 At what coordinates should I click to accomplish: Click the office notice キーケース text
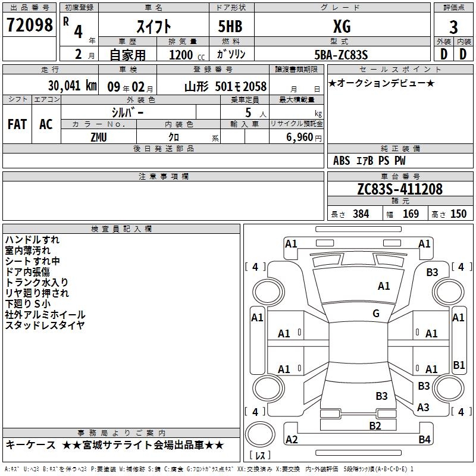click(31, 444)
